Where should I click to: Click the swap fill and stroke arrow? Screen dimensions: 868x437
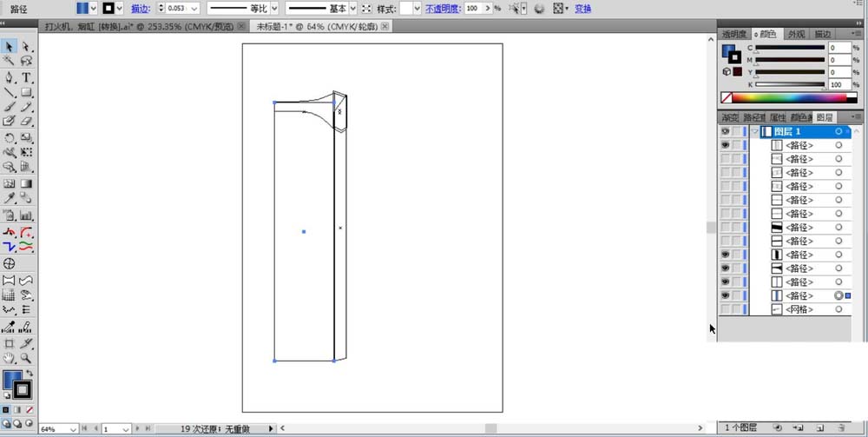coord(30,374)
